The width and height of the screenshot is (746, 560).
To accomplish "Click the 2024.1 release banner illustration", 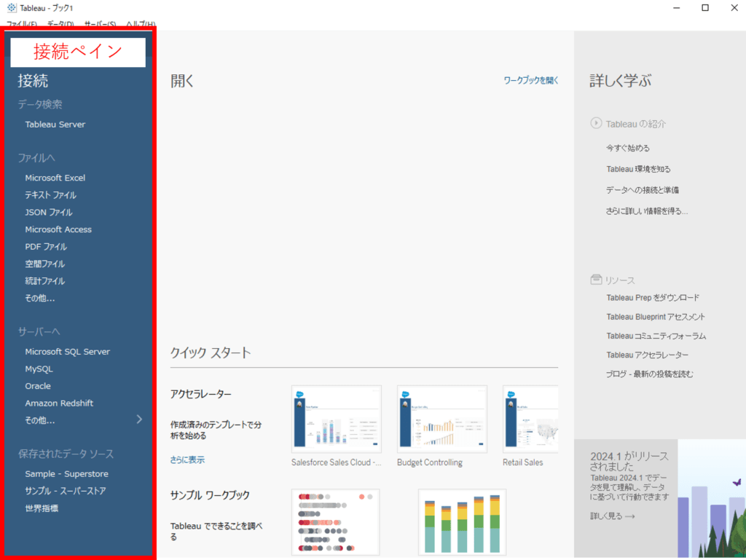I will [712, 498].
